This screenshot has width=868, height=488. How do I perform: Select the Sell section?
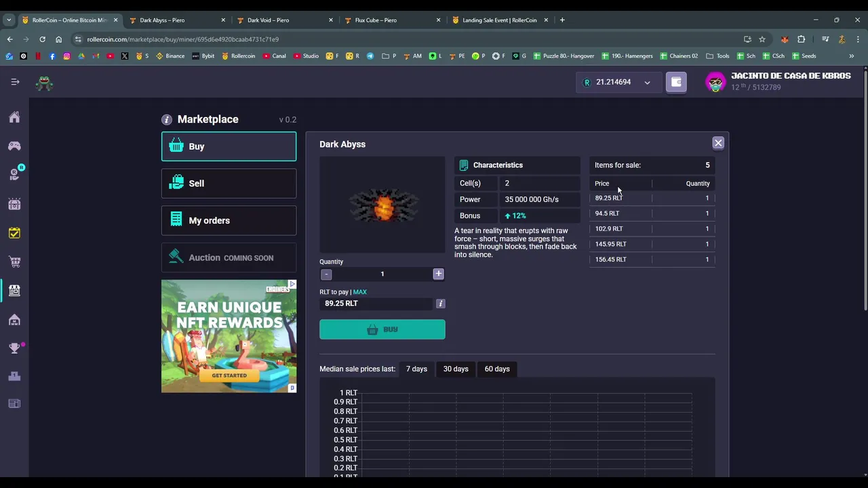[x=229, y=183]
